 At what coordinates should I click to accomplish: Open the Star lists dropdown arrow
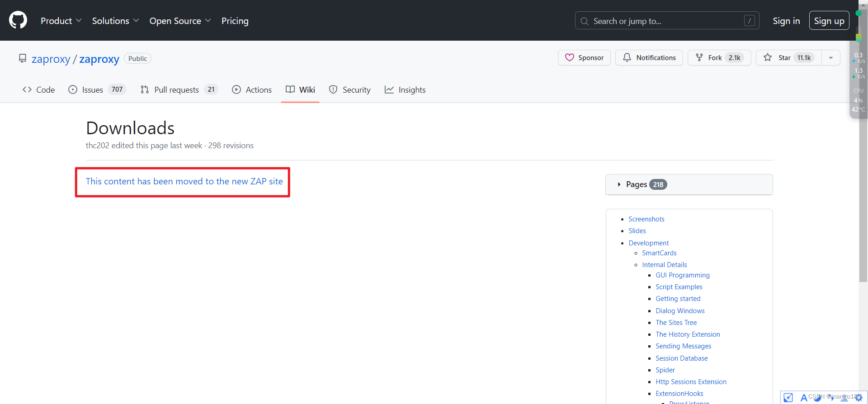point(831,58)
